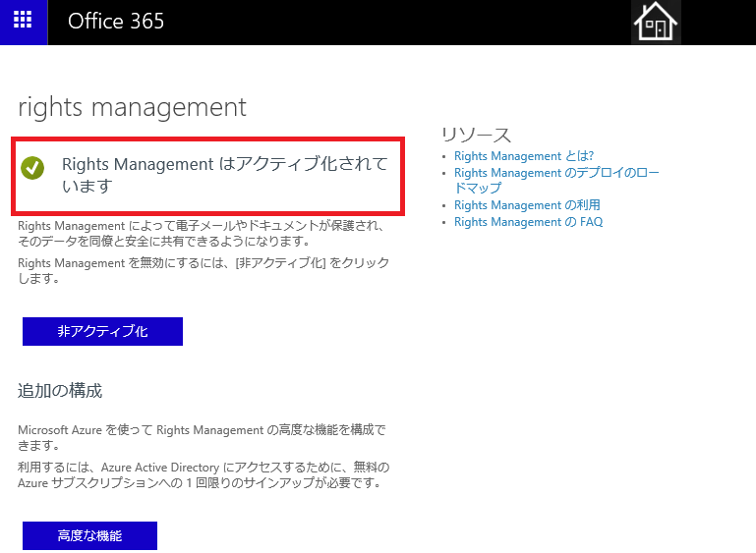Click the Rights Management はアクティブ化されています status text
Viewport: 756px width, 553px height.
tap(225, 175)
